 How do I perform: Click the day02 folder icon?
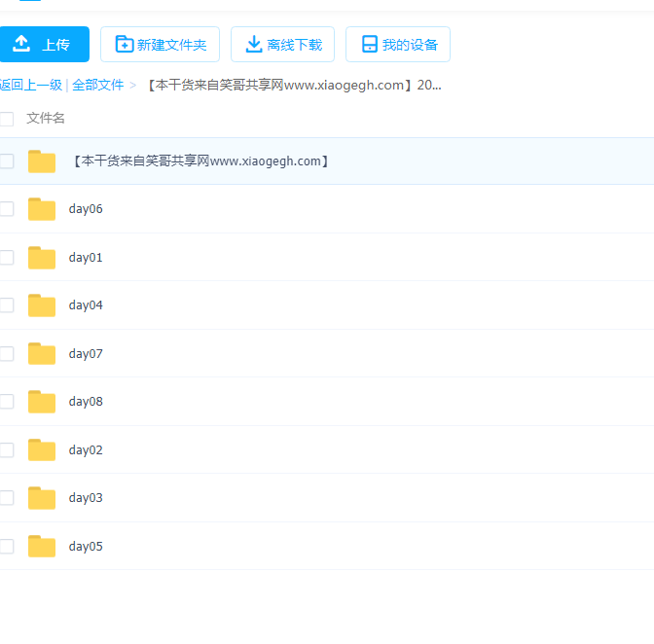click(42, 450)
